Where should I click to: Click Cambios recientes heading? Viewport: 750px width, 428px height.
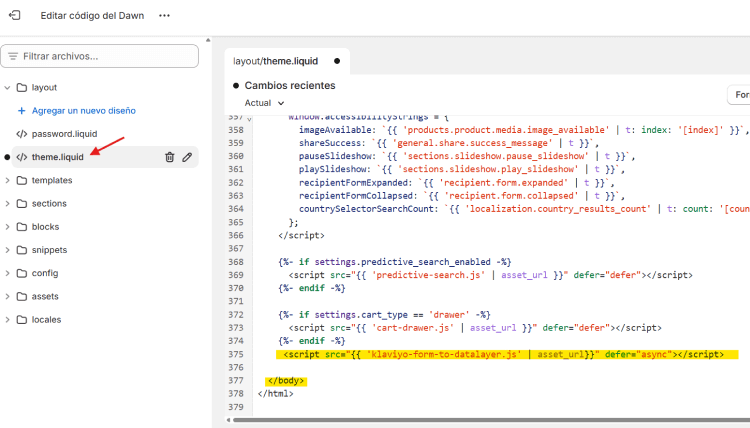[x=290, y=86]
